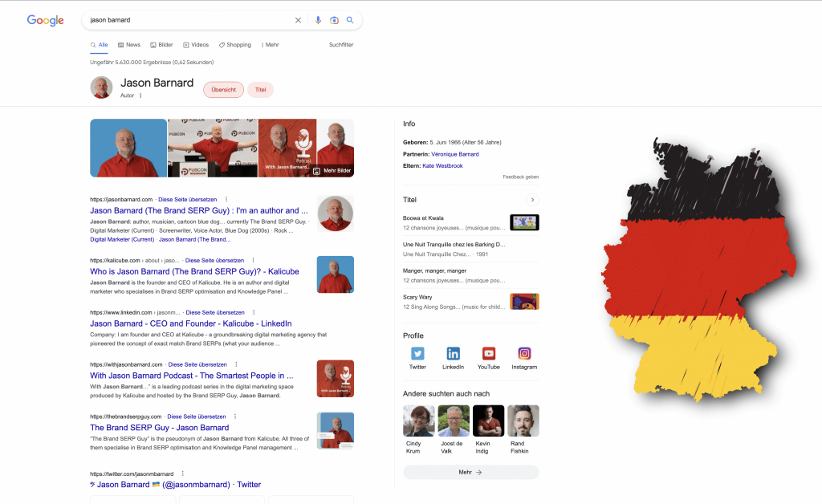Switch to the News tab
The width and height of the screenshot is (822, 504).
pyautogui.click(x=129, y=45)
